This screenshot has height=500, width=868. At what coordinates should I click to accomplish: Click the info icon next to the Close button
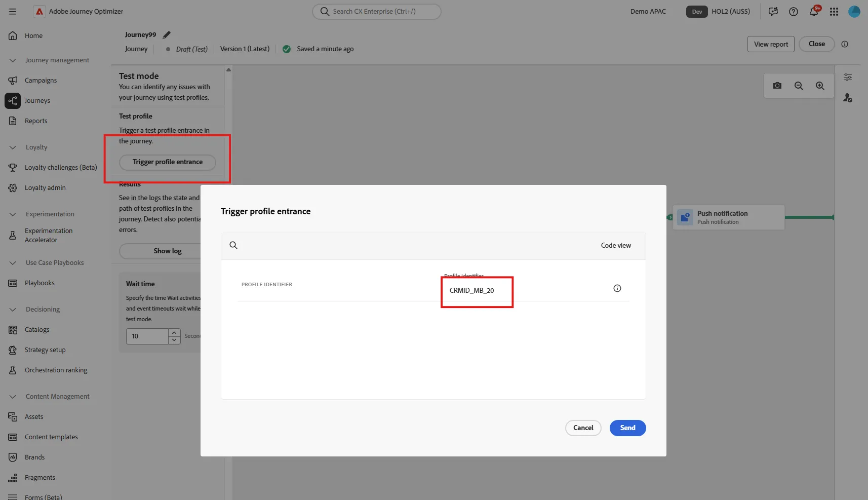pyautogui.click(x=845, y=44)
